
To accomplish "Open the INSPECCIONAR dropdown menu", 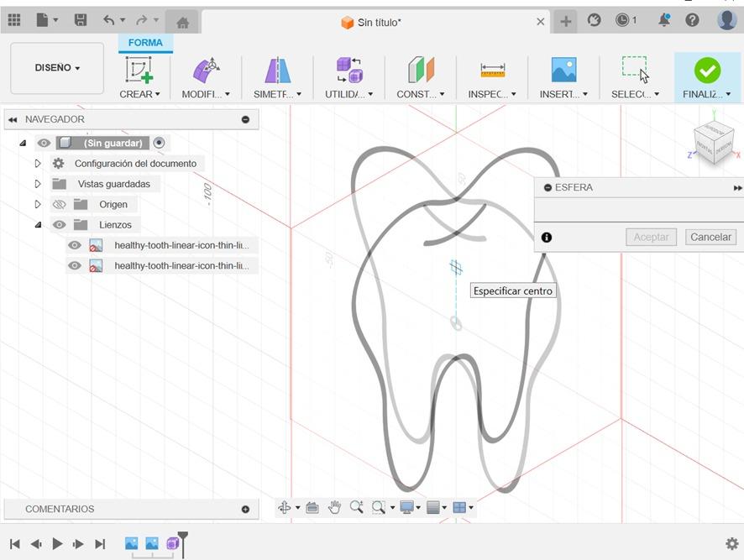I will (493, 94).
